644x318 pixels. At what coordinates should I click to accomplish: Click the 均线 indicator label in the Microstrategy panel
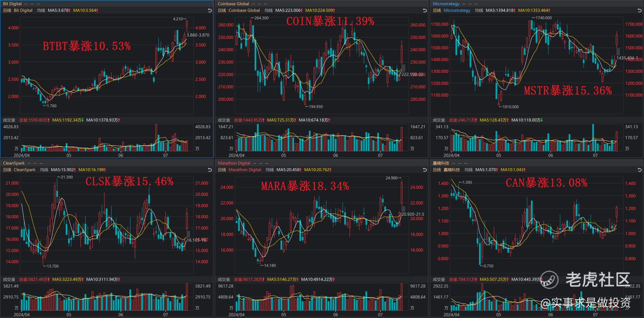[x=479, y=10]
